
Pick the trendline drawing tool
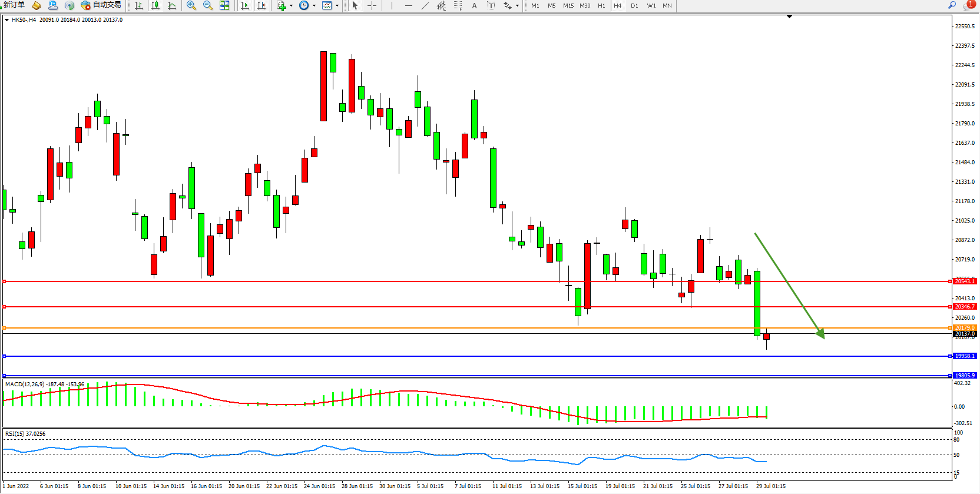(425, 5)
